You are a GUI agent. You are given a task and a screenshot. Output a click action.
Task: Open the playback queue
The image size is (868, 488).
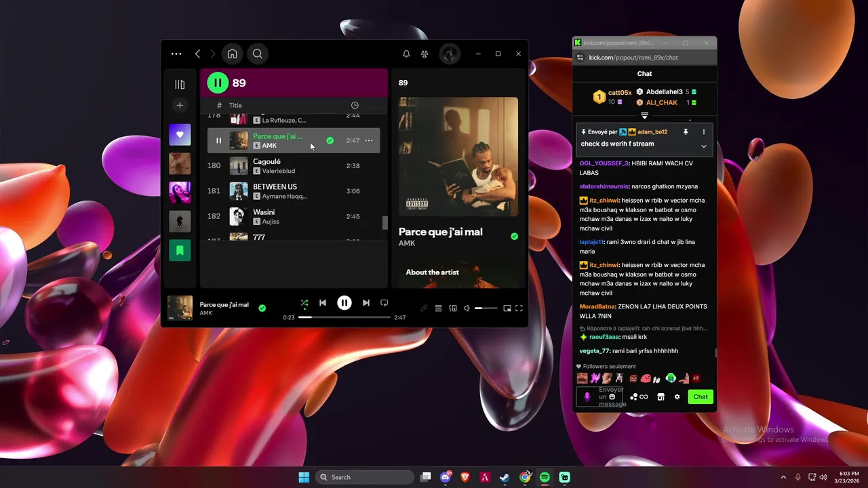(438, 308)
